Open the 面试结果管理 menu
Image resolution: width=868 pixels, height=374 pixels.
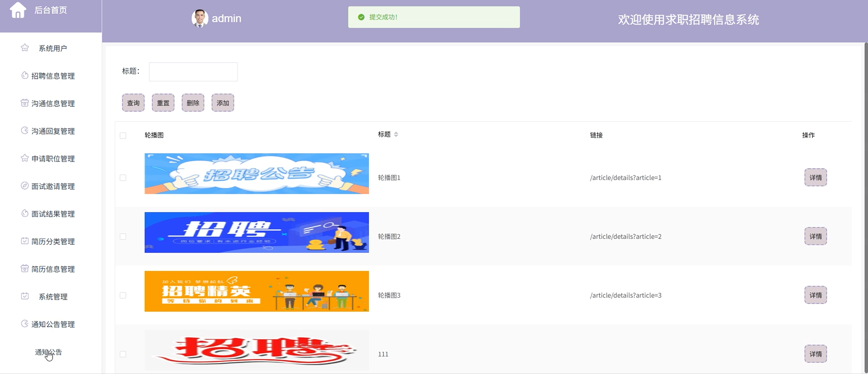[53, 214]
